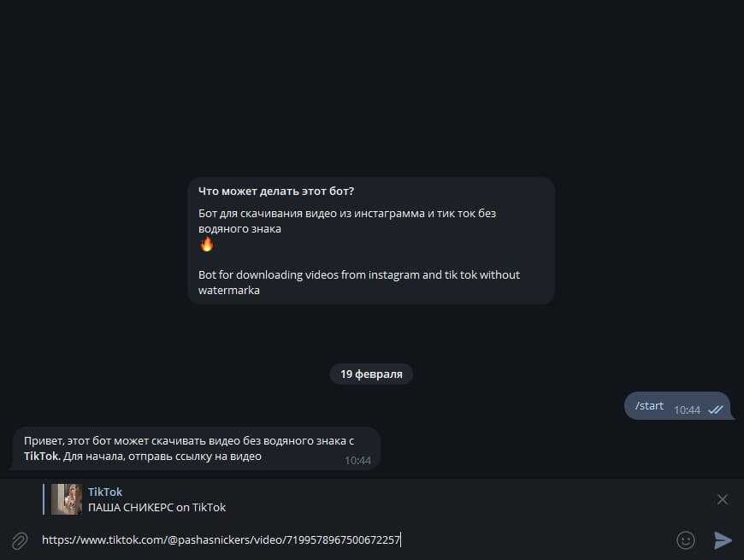This screenshot has height=560, width=744.
Task: Send the message with the paper plane icon
Action: [x=723, y=539]
